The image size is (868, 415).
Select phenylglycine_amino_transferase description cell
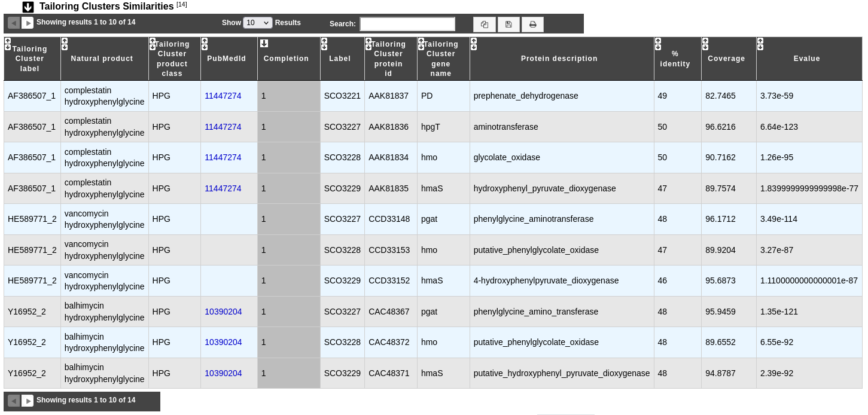tap(562, 312)
